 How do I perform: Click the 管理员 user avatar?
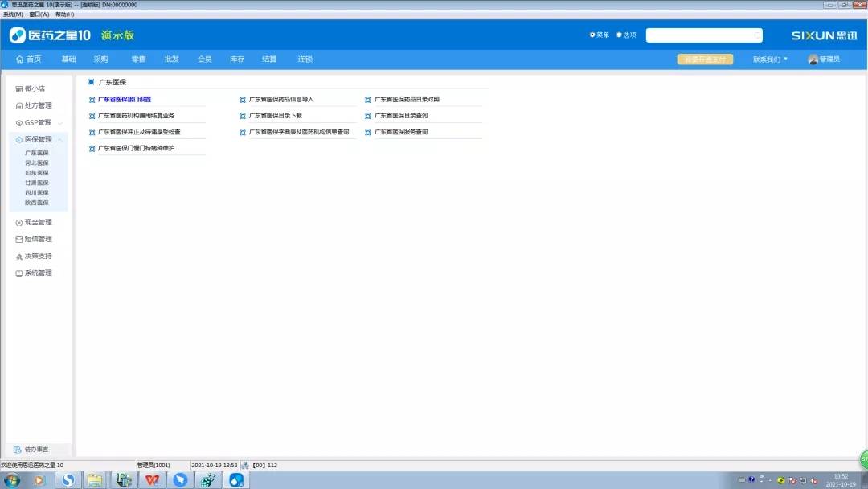pyautogui.click(x=813, y=60)
